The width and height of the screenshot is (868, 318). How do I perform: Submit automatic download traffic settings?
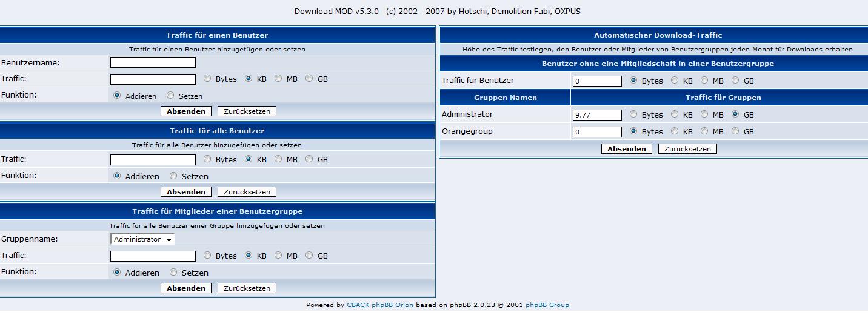(627, 149)
